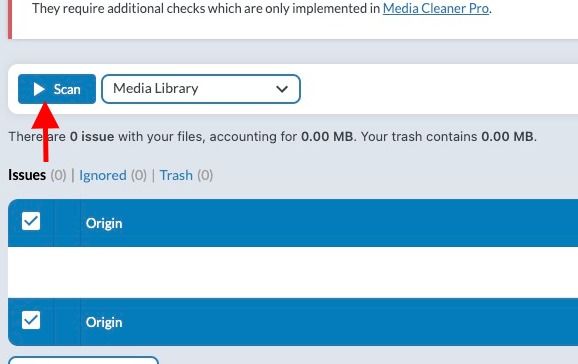Image resolution: width=578 pixels, height=364 pixels.
Task: Open the Media Cleaner Pro link
Action: pyautogui.click(x=436, y=8)
